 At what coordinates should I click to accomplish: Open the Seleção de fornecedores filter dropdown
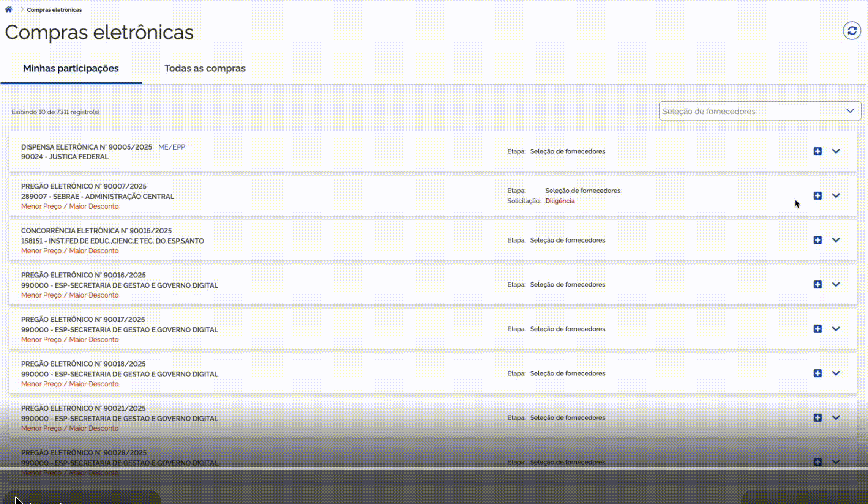(x=759, y=111)
